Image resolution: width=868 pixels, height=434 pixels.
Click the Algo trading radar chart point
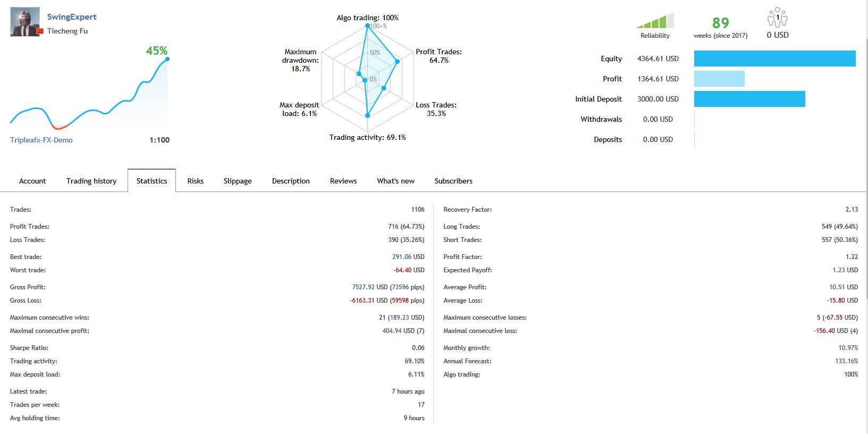point(367,26)
